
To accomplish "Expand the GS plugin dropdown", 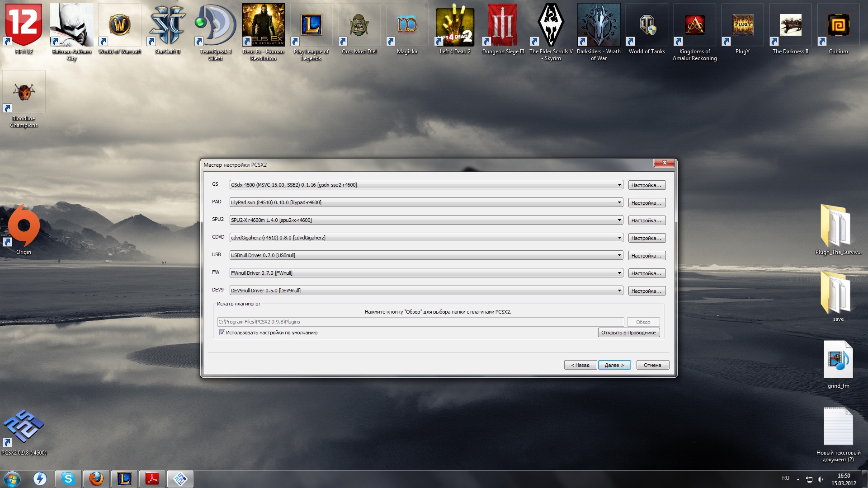I will tap(619, 185).
